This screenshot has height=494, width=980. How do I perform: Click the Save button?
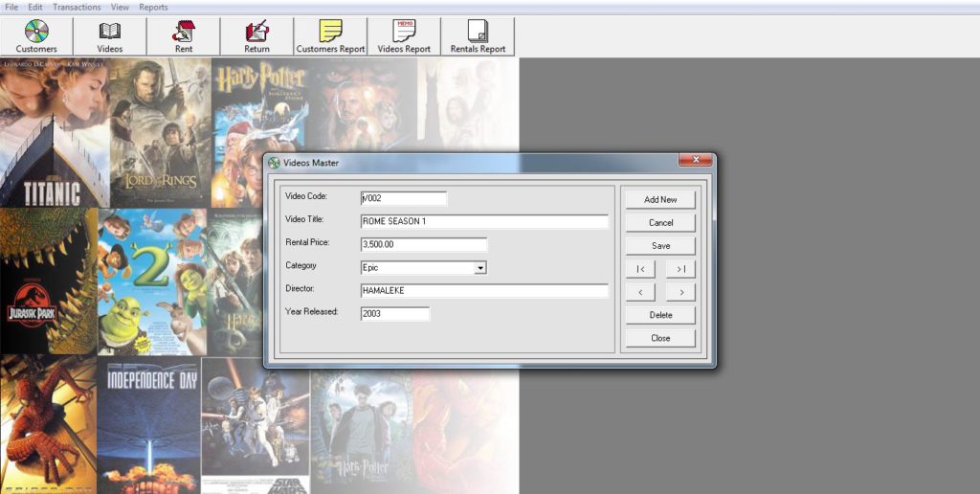click(660, 246)
